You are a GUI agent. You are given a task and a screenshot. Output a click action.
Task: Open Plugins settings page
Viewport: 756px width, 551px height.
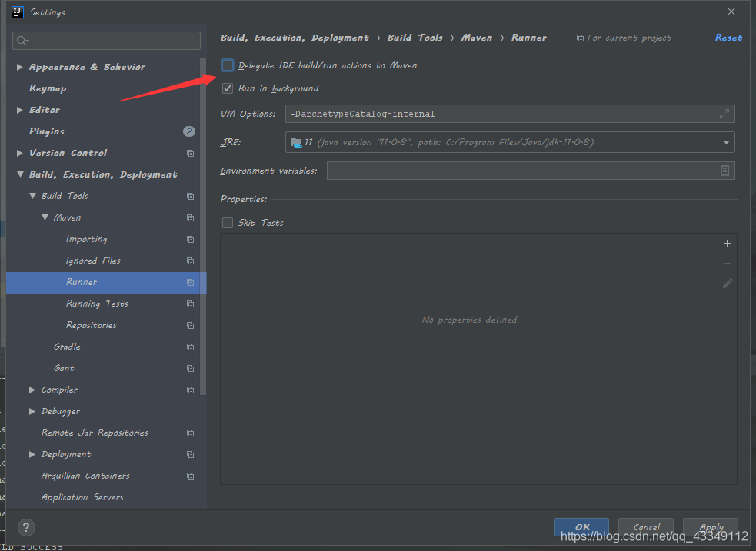47,131
